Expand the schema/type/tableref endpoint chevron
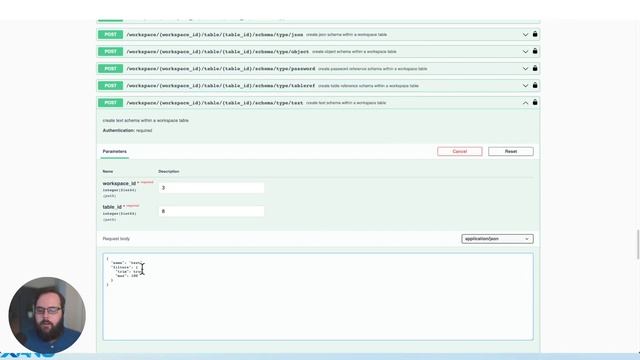Screen dimensions: 640x360 [525, 86]
